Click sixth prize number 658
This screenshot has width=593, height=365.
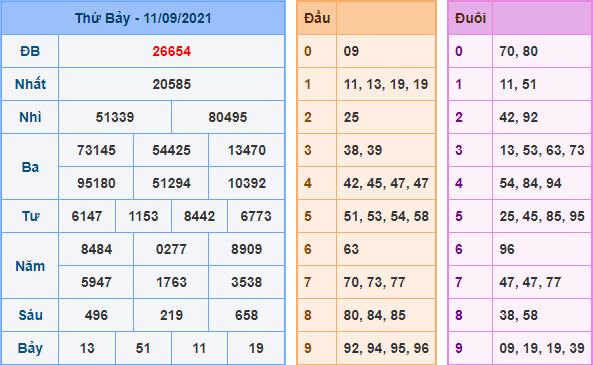tap(247, 315)
